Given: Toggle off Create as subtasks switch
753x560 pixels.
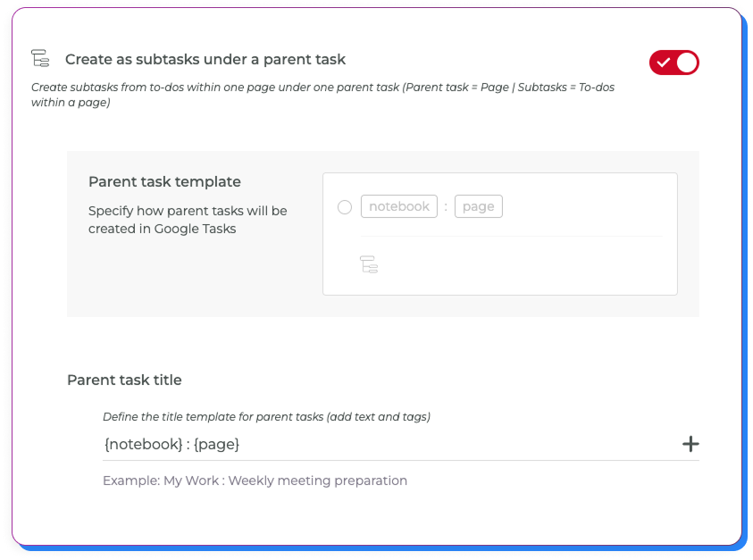Looking at the screenshot, I should point(674,63).
